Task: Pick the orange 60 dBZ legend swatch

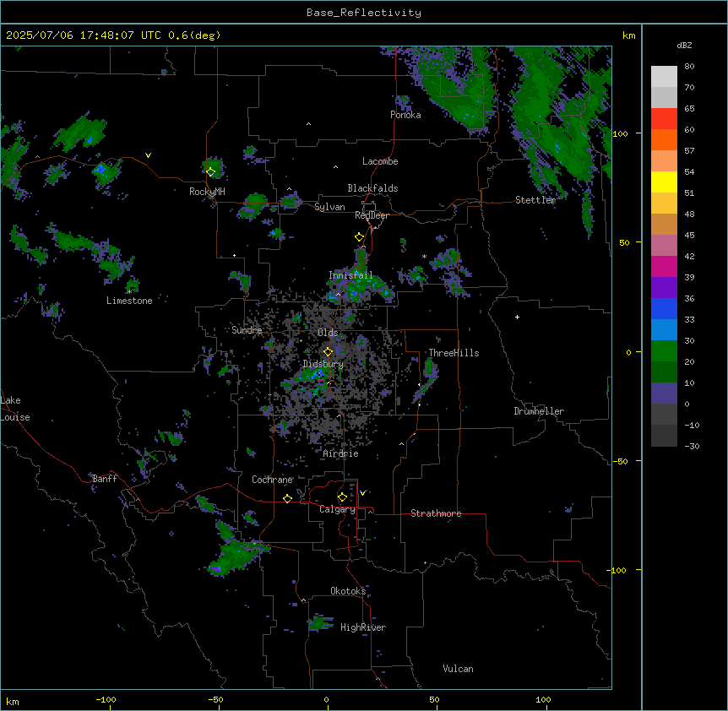Action: coord(664,139)
